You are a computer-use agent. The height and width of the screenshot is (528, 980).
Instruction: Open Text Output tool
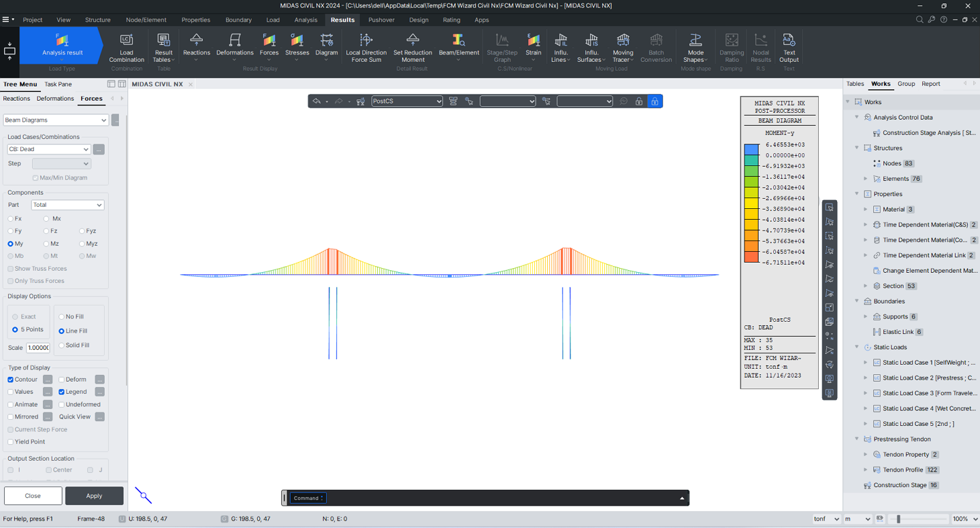point(789,48)
